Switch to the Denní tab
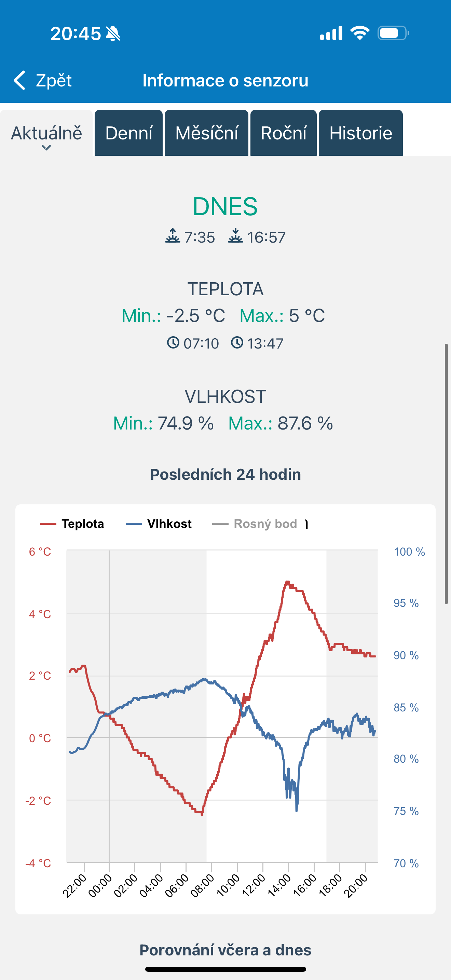Image resolution: width=451 pixels, height=980 pixels. (x=128, y=133)
